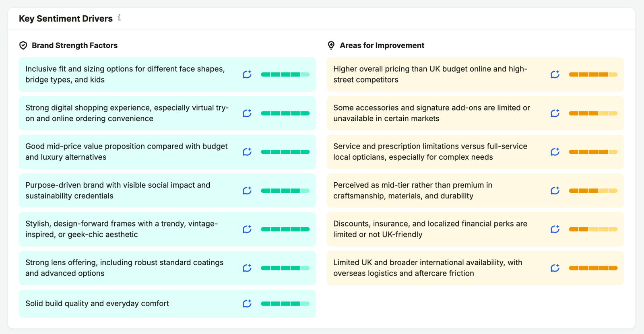Click lightbulb icon next to Areas for Improvement
644x334 pixels.
[x=331, y=45]
